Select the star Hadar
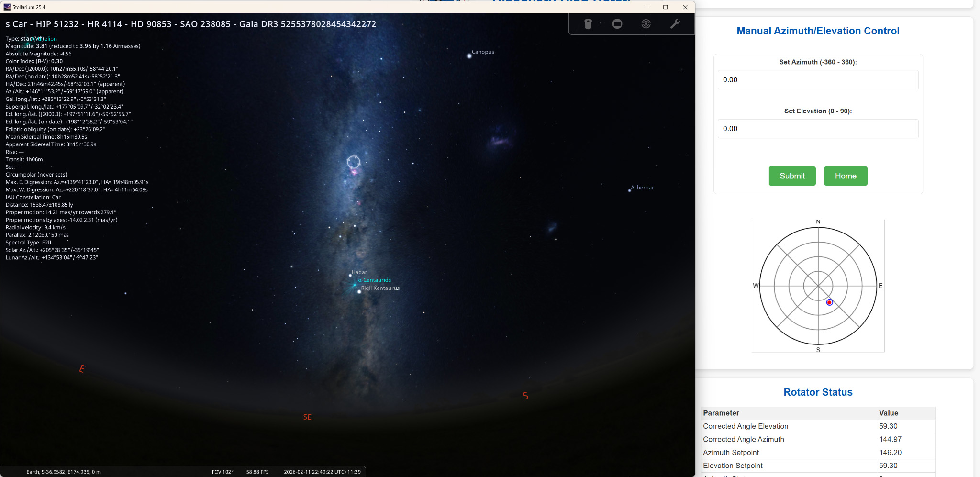This screenshot has width=980, height=477. [350, 276]
